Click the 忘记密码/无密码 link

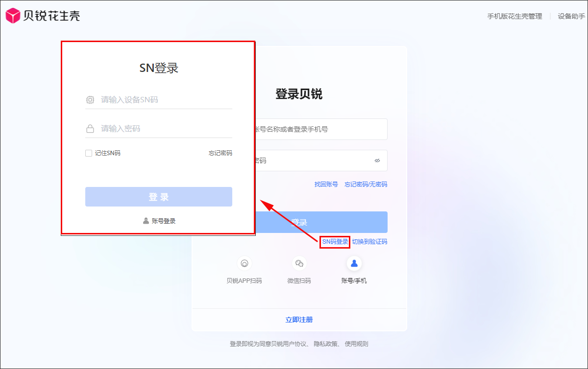tap(366, 184)
